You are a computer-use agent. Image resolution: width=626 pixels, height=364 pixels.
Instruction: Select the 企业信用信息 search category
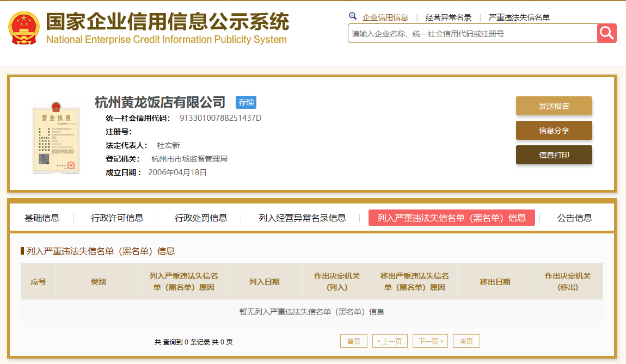(385, 17)
